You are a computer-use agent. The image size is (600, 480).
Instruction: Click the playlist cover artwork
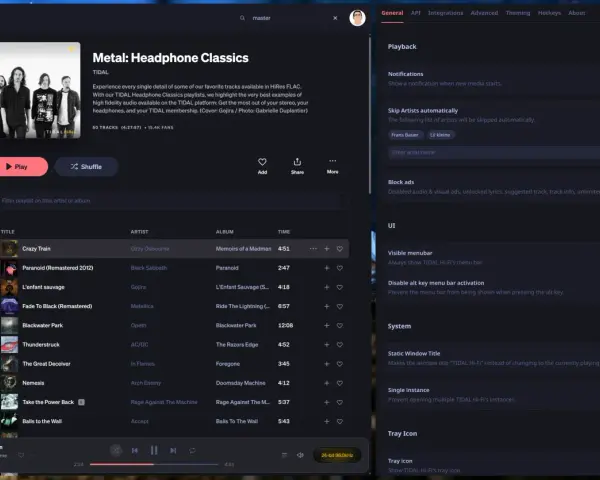pyautogui.click(x=40, y=90)
